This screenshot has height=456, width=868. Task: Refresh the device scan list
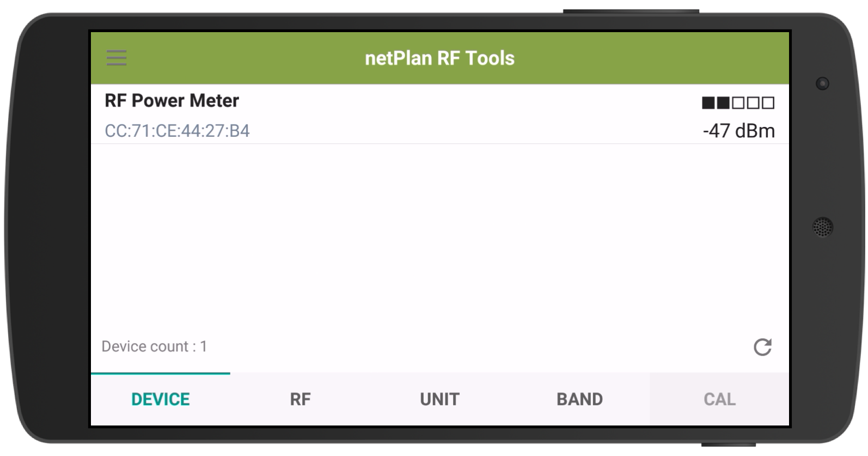(x=762, y=347)
